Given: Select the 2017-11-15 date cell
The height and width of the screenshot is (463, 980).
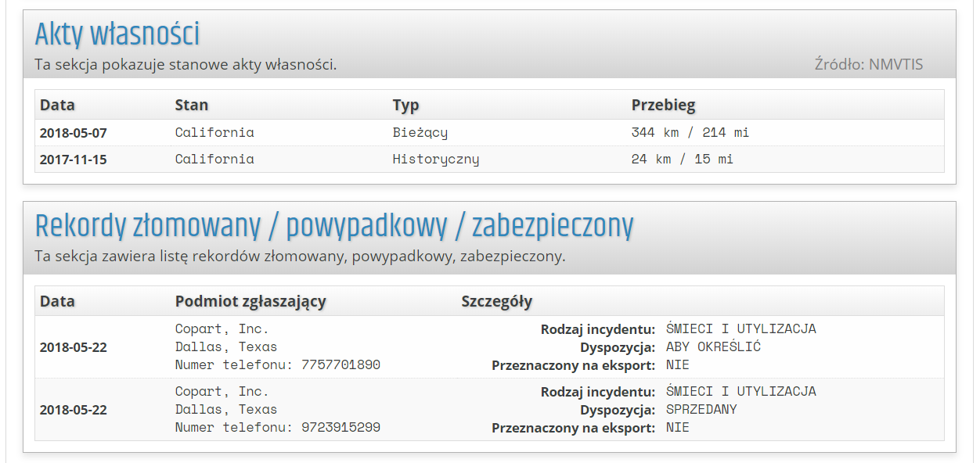Looking at the screenshot, I should point(74,160).
